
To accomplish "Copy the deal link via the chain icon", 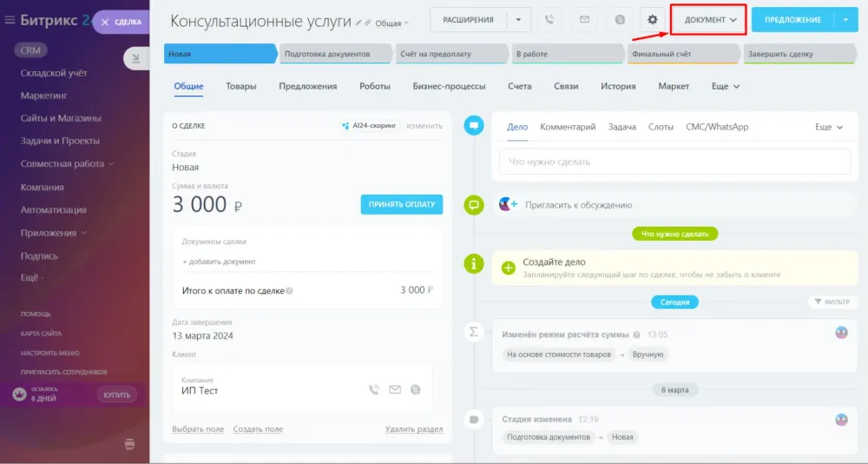I will click(367, 23).
